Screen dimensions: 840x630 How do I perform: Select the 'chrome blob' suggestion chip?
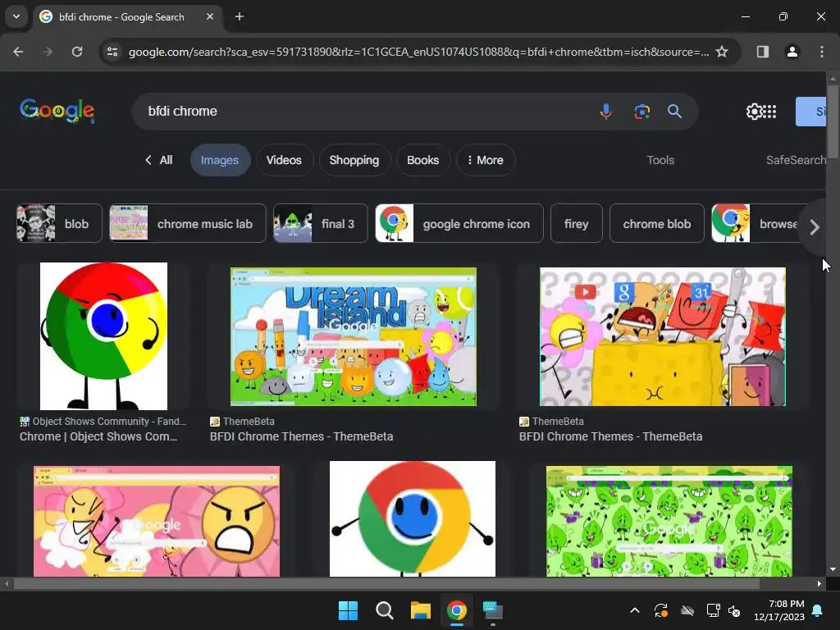657,223
